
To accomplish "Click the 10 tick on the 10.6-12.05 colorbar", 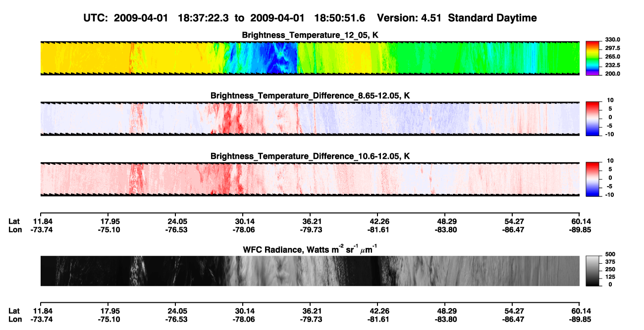I will tap(610, 161).
